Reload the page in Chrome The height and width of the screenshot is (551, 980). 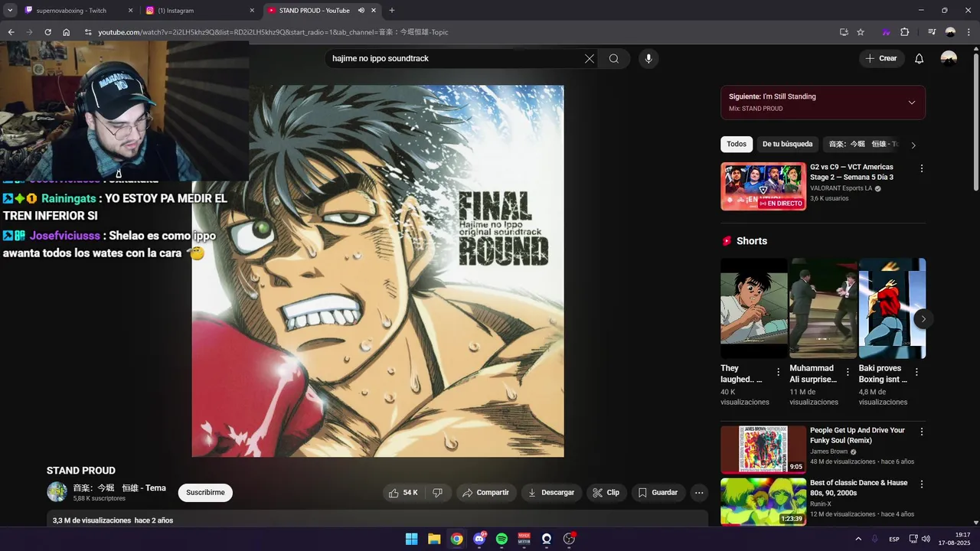pyautogui.click(x=47, y=32)
